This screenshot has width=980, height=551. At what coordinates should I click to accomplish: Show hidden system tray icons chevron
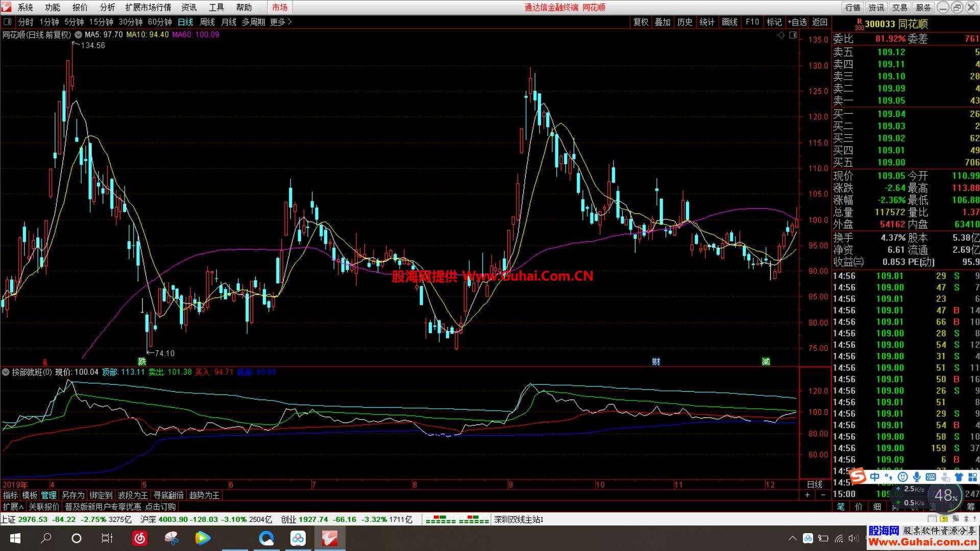pyautogui.click(x=793, y=538)
